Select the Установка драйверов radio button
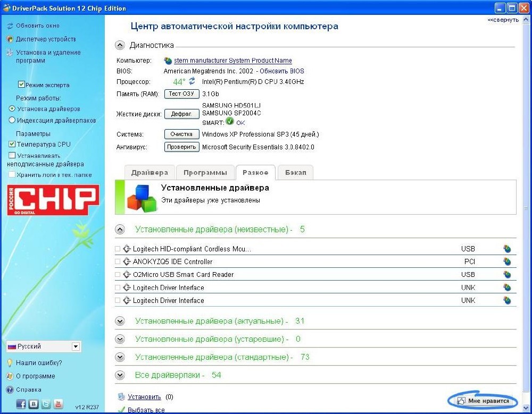Image resolution: width=532 pixels, height=414 pixels. coord(12,108)
